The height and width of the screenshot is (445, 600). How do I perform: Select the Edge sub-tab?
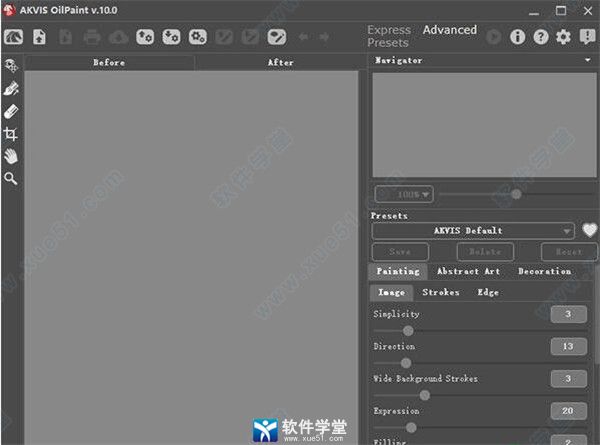[488, 292]
